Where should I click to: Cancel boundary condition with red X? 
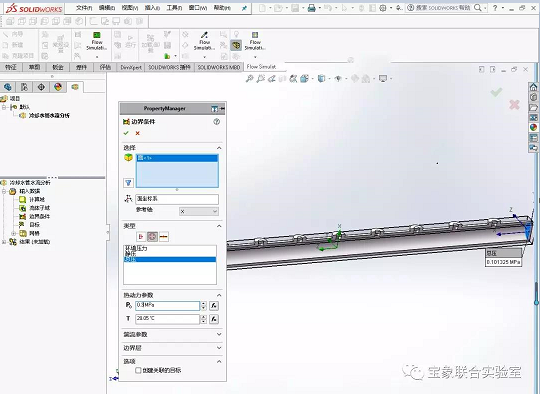(x=137, y=133)
